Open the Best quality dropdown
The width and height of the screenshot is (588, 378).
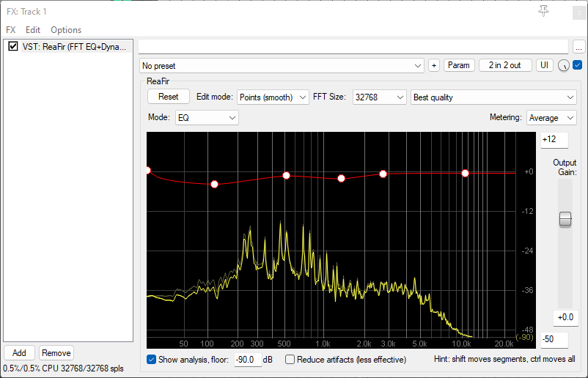(x=493, y=97)
